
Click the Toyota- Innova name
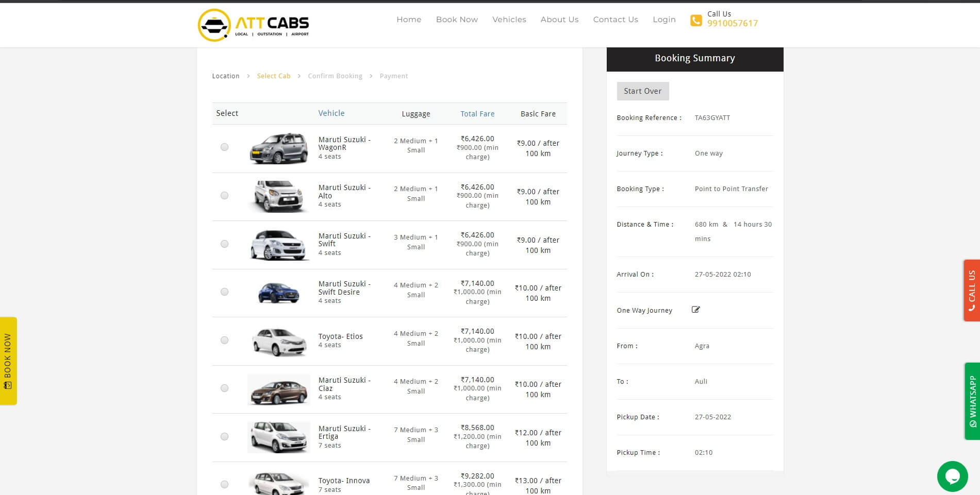coord(344,481)
